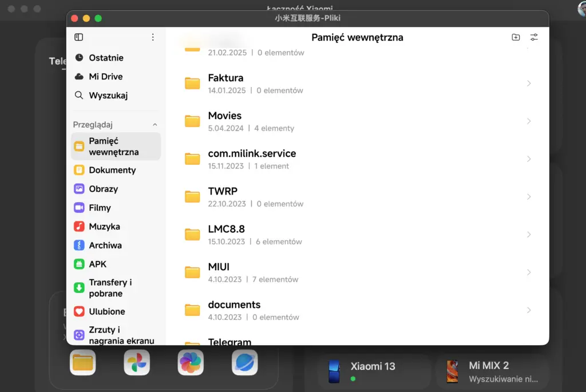Select Muzyka category
The image size is (586, 392).
pos(104,227)
